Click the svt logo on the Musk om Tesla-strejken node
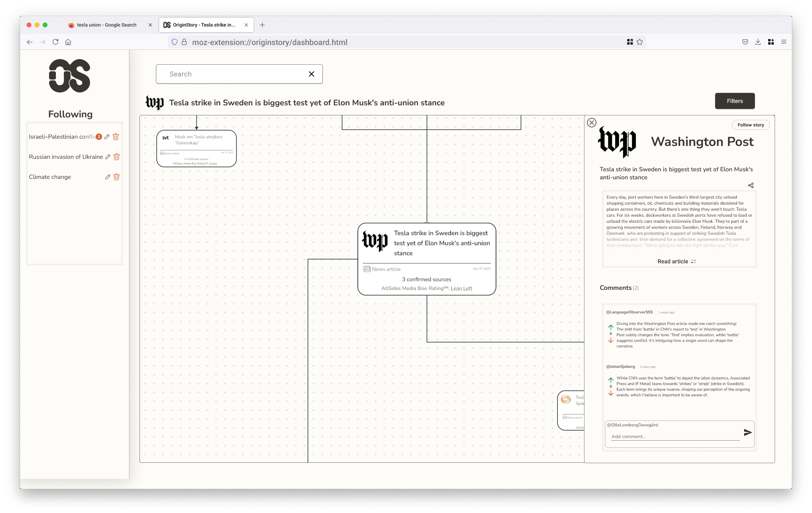Viewport: 812px width, 513px height. [165, 137]
